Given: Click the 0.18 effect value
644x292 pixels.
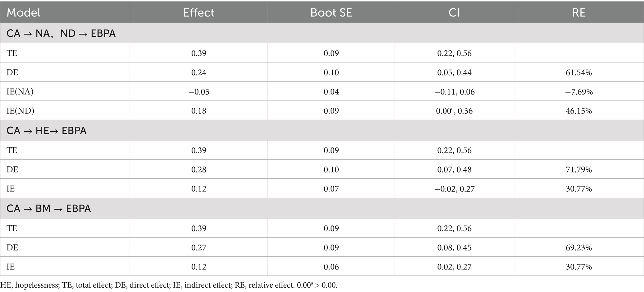Looking at the screenshot, I should [199, 111].
